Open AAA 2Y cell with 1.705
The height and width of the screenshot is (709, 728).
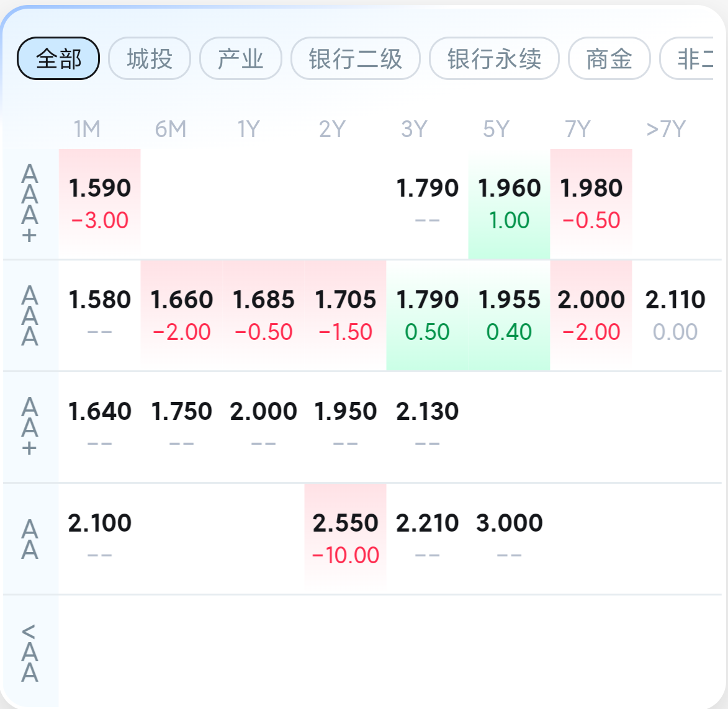[x=346, y=315]
